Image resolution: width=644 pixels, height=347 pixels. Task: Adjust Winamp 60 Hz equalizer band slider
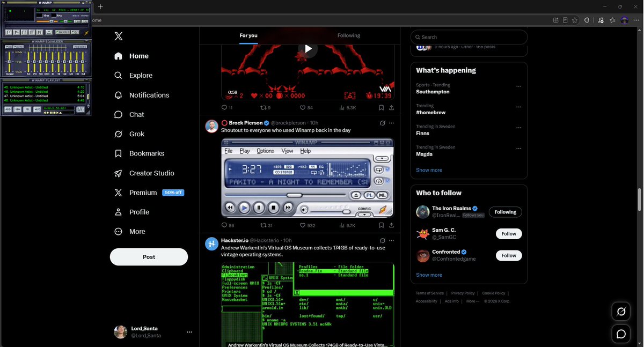click(x=28, y=61)
